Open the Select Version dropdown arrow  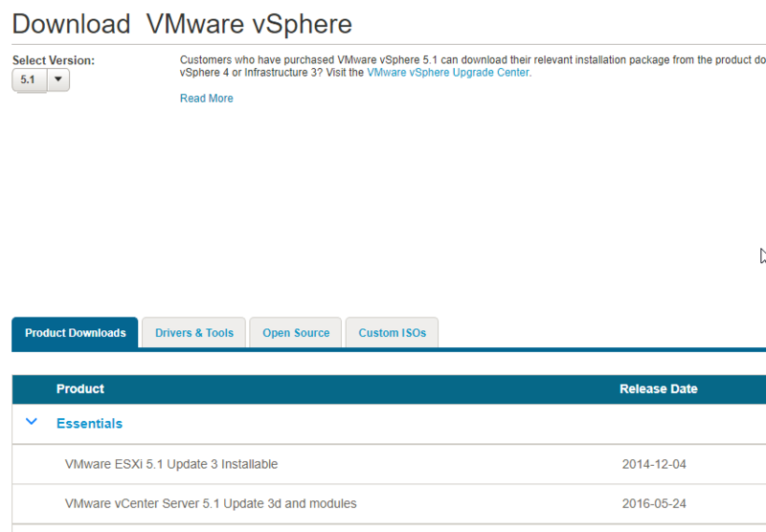coord(57,80)
